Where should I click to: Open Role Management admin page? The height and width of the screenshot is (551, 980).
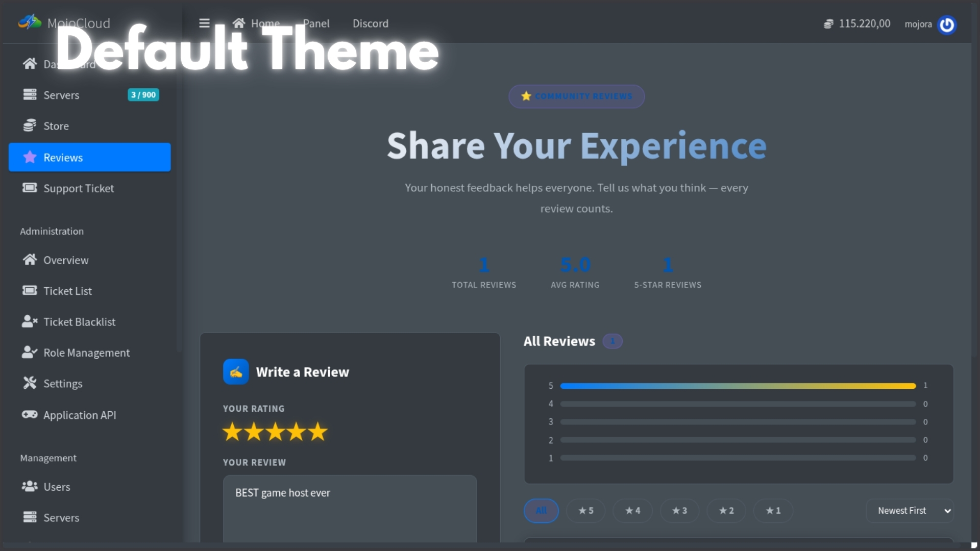tap(86, 353)
